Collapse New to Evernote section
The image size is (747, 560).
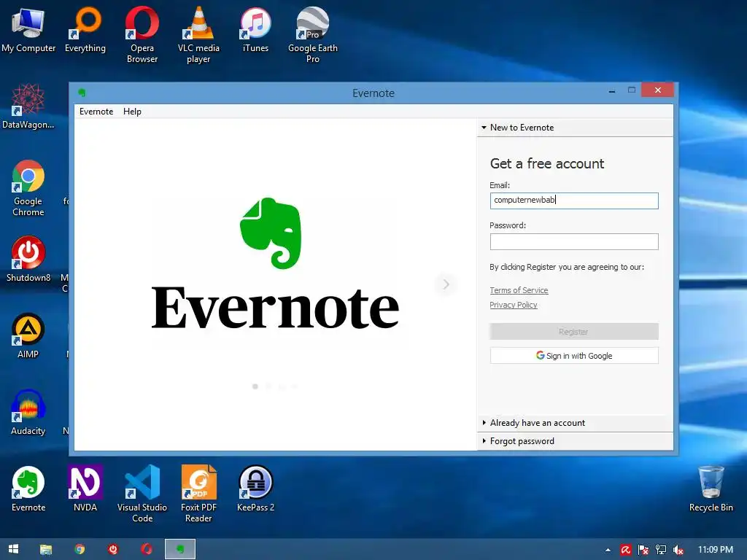click(x=575, y=128)
